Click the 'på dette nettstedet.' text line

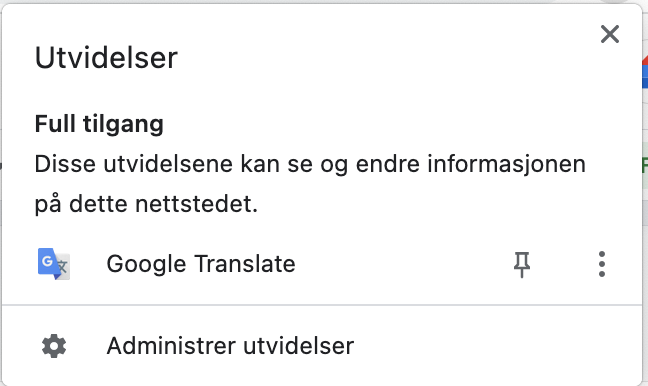(146, 204)
